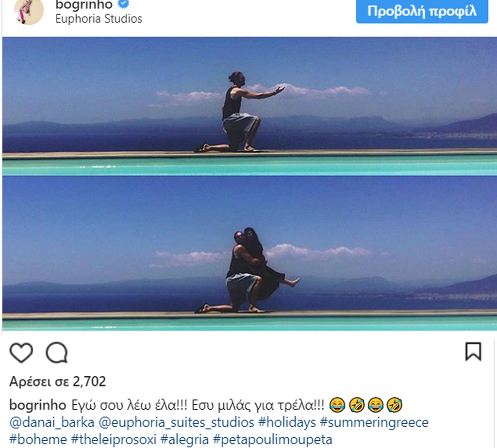The width and height of the screenshot is (497, 448).
Task: View who liked via Αρέσει σε 2,702
Action: pos(57,382)
